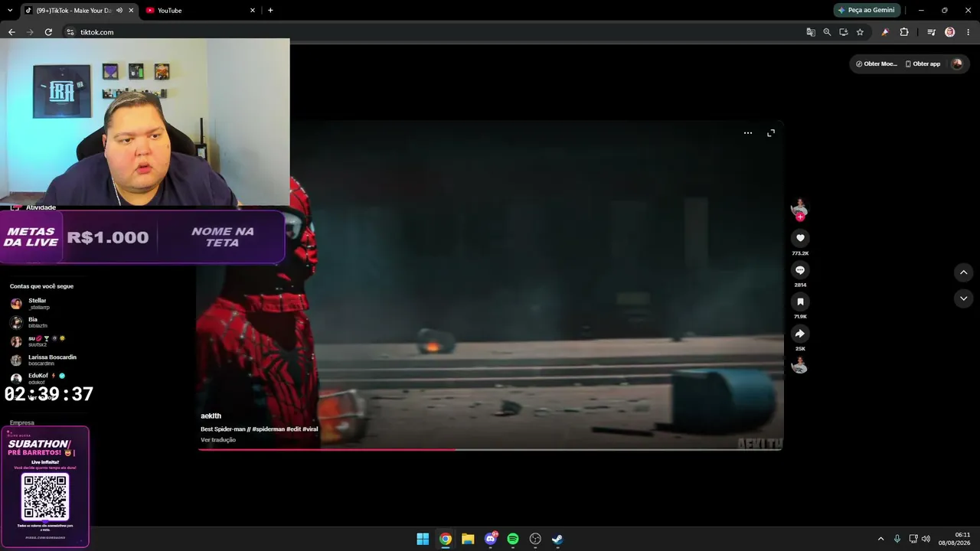
Task: Click the install app icon in address bar
Action: pyautogui.click(x=844, y=32)
